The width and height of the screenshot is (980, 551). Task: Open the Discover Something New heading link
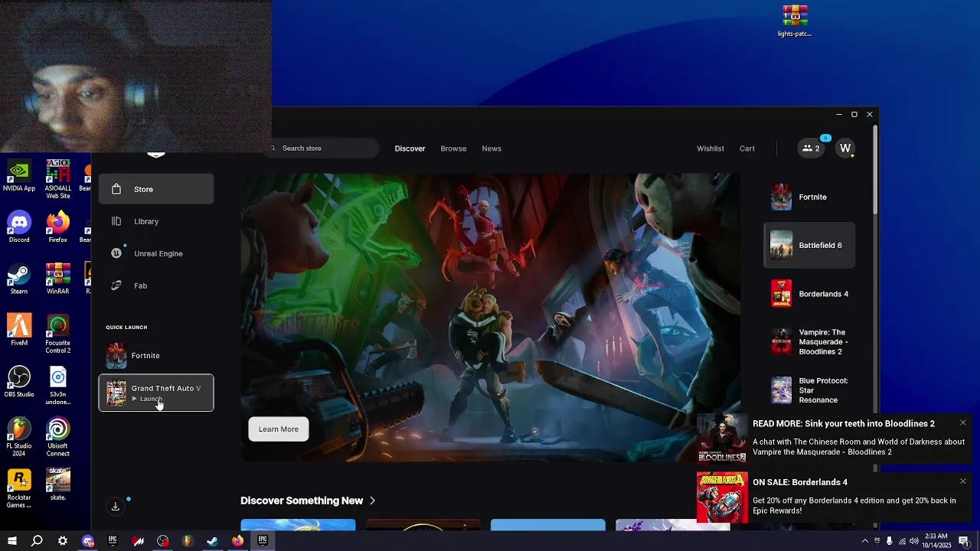click(302, 500)
